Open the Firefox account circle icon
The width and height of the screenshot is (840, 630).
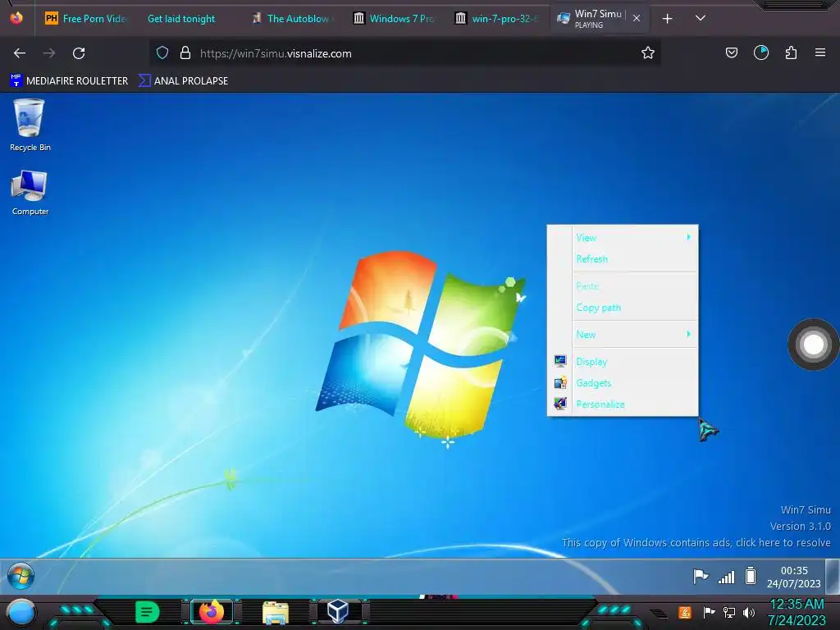coord(760,53)
